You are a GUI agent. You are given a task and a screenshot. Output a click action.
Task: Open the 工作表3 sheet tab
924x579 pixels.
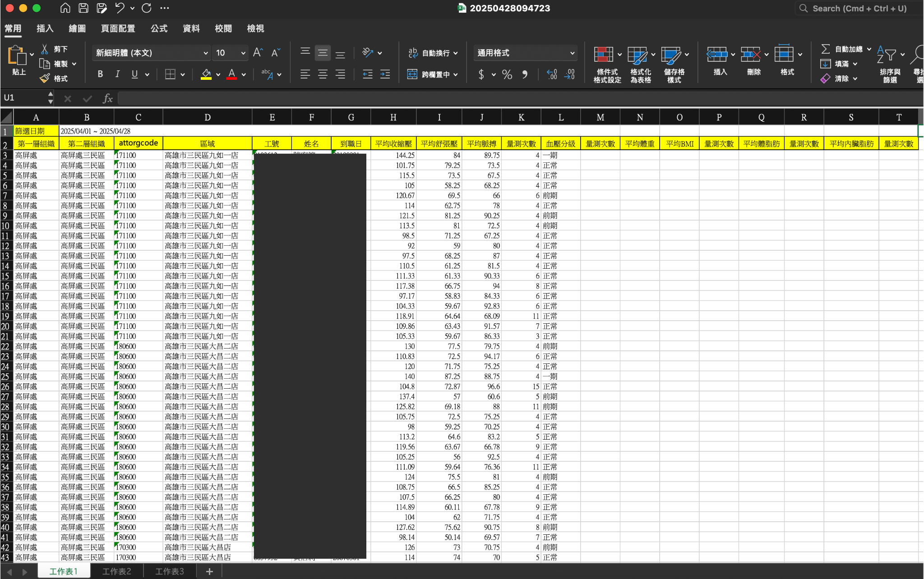pyautogui.click(x=170, y=571)
